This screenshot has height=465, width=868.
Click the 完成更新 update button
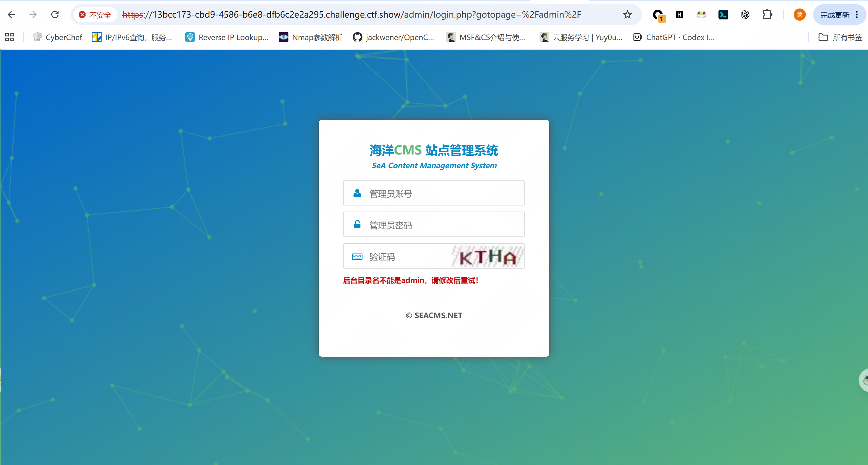[x=834, y=15]
